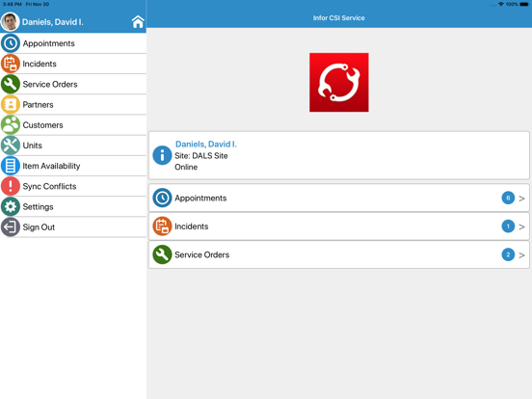Click the Service Orders wrench icon in main panel
This screenshot has height=399, width=532.
162,254
